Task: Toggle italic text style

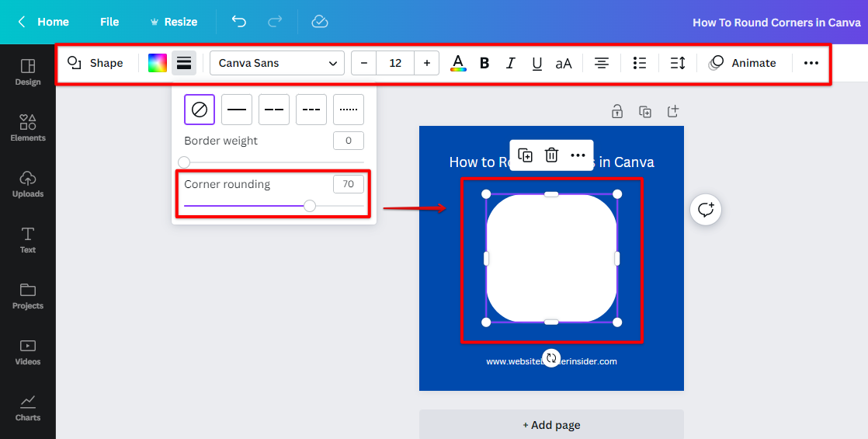Action: 510,63
